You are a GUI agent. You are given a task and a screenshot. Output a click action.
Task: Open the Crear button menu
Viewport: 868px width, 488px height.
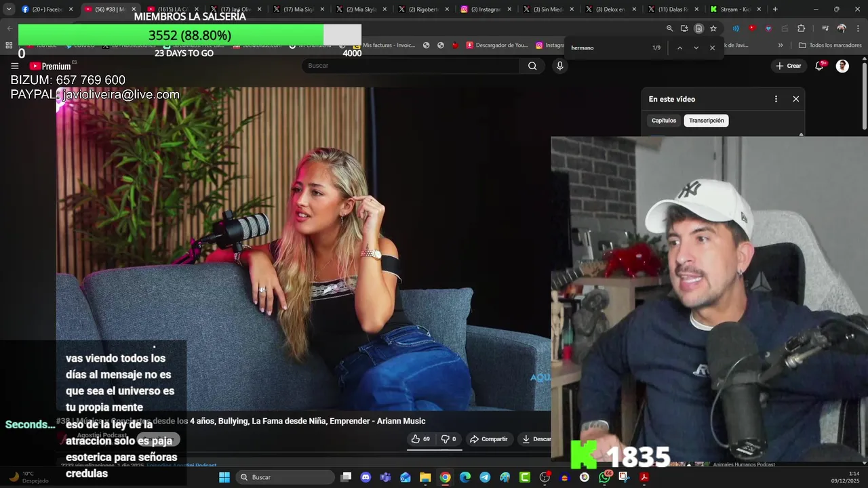coord(789,66)
